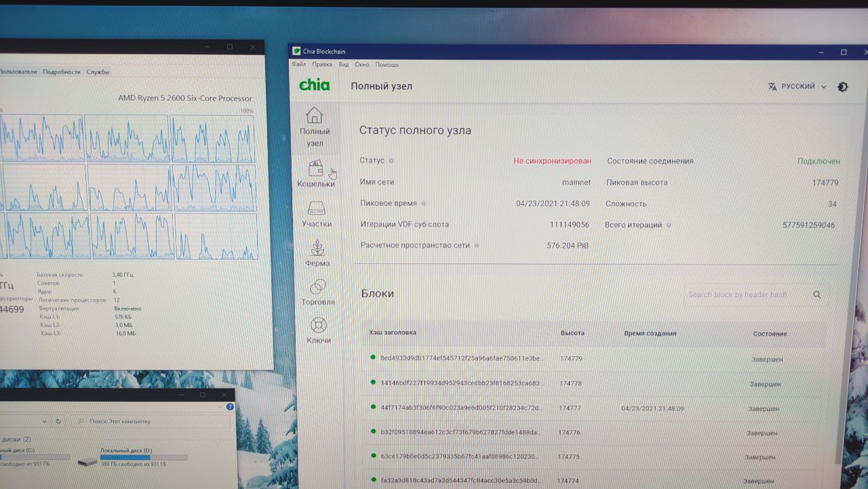868x489 pixels.
Task: Click the peak height value 174779 in status panel
Action: coord(825,183)
